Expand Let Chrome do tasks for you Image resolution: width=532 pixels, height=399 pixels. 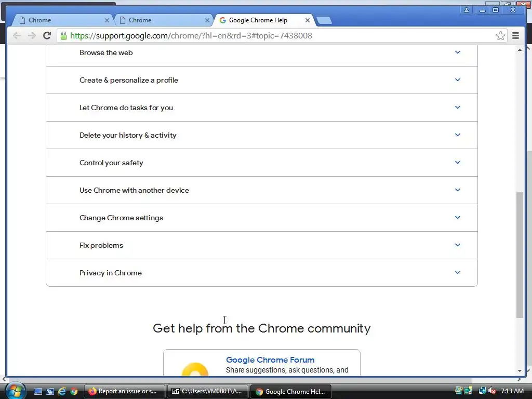coord(262,108)
